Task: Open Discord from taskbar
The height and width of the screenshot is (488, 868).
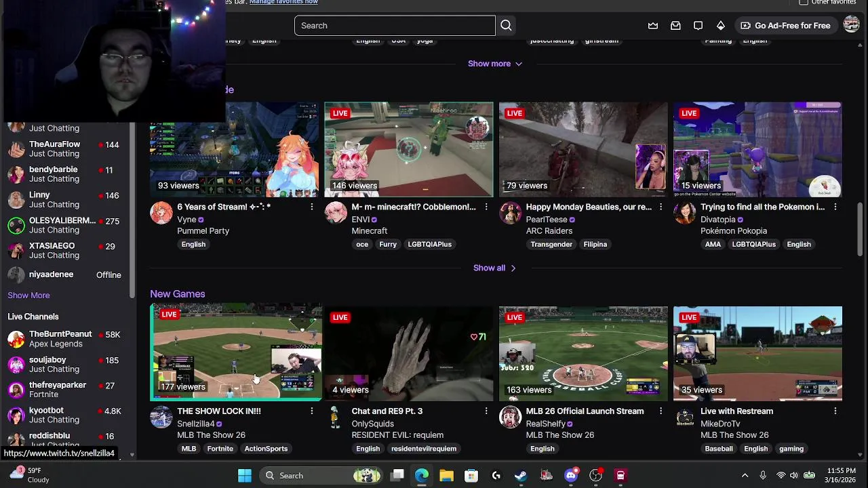Action: tap(571, 476)
